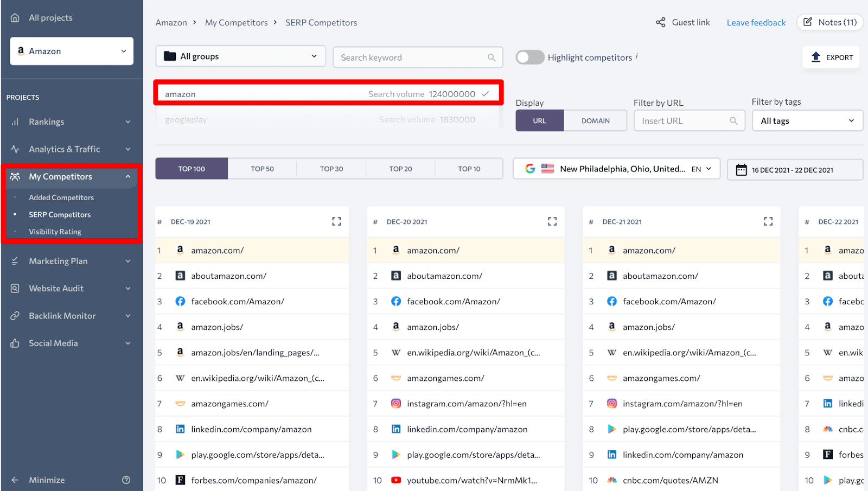
Task: Expand the DEC-19 2021 column fullscreen
Action: (336, 221)
